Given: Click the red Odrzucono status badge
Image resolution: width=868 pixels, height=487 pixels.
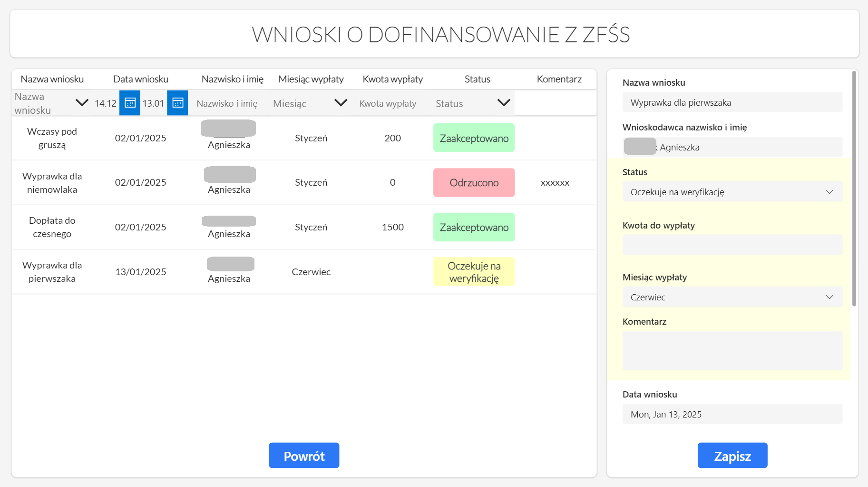Looking at the screenshot, I should [x=474, y=183].
